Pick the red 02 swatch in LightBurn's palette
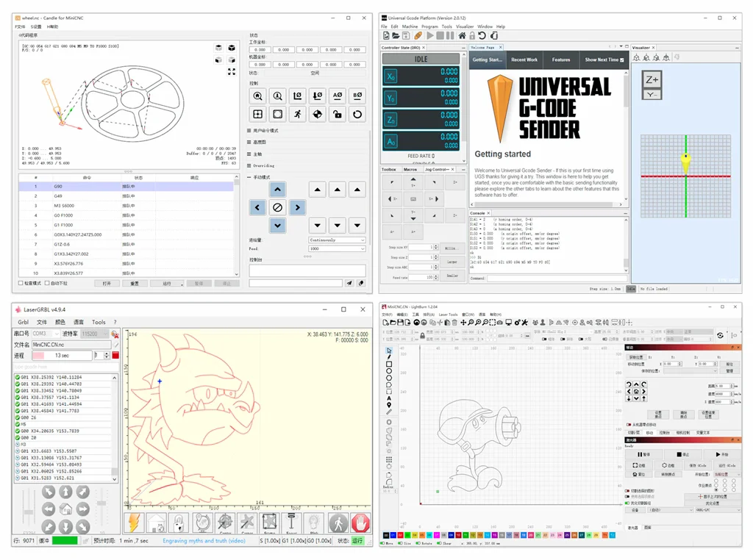The image size is (753, 560). 400,535
